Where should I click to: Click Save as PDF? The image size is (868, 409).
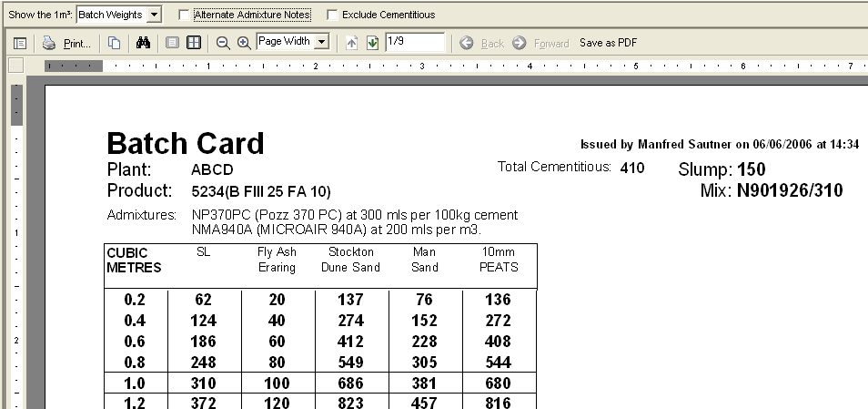[608, 43]
